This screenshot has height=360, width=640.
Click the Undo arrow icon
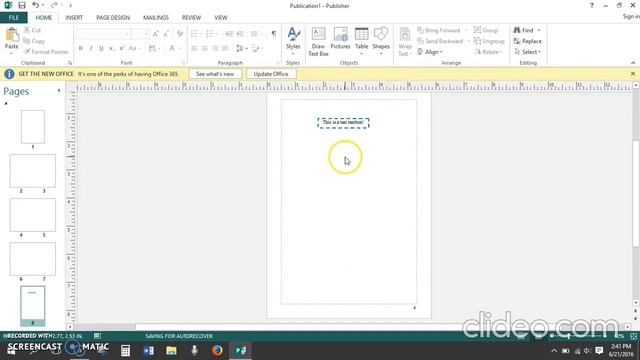click(x=36, y=5)
